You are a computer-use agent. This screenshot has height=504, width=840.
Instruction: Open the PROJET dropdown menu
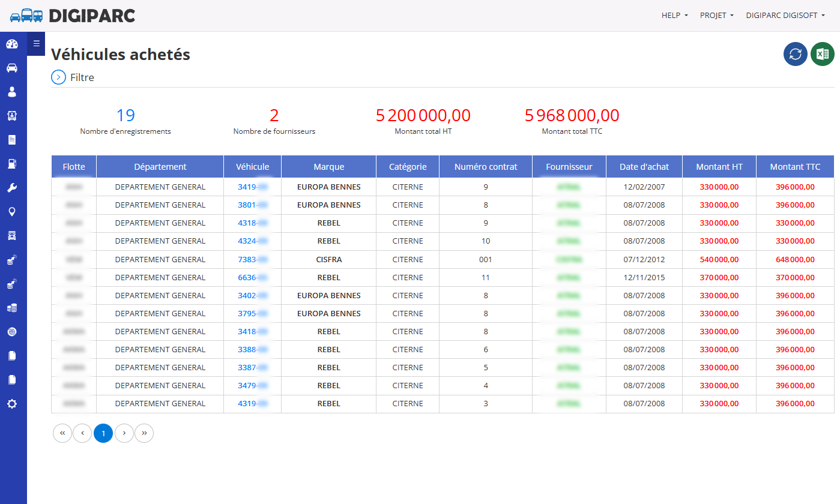pos(717,16)
